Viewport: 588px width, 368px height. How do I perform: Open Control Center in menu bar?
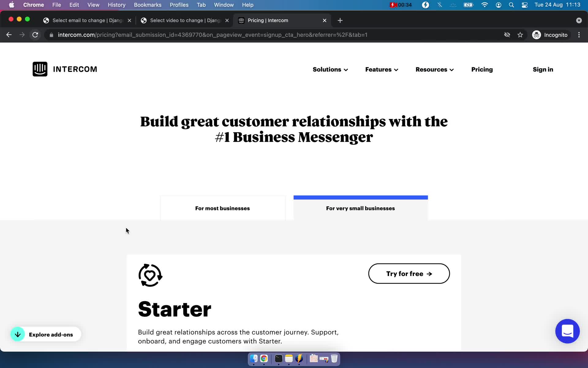[x=525, y=5]
